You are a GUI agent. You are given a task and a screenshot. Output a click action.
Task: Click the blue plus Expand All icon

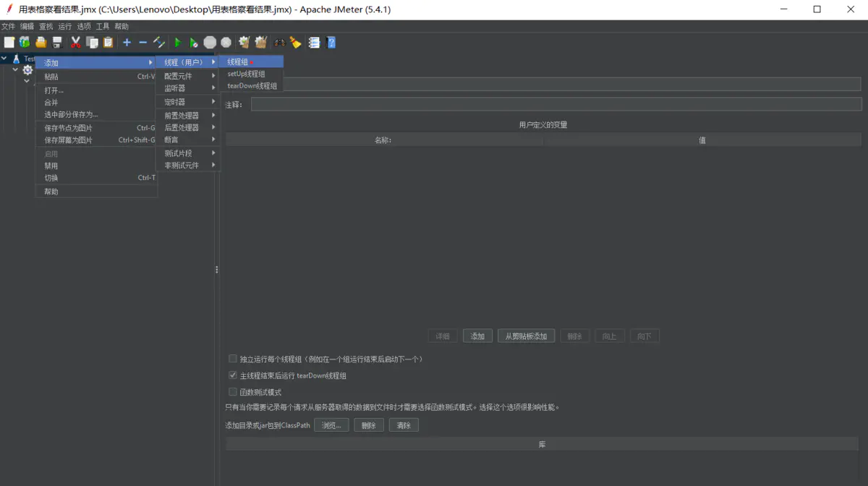(x=127, y=43)
